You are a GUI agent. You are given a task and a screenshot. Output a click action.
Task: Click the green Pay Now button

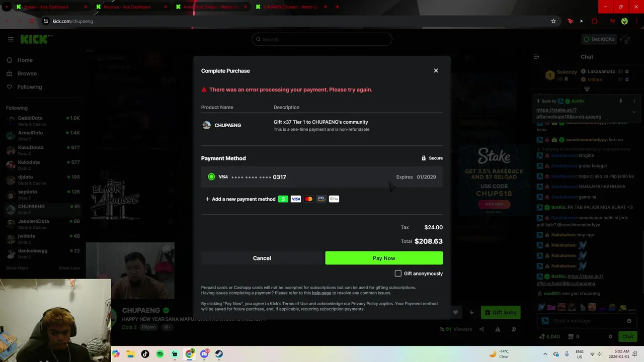pos(384,258)
